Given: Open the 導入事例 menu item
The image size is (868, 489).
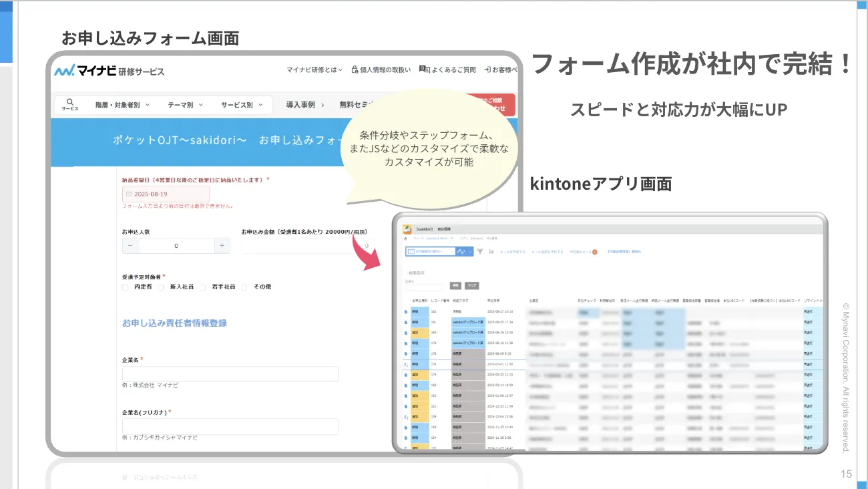Looking at the screenshot, I should [304, 105].
